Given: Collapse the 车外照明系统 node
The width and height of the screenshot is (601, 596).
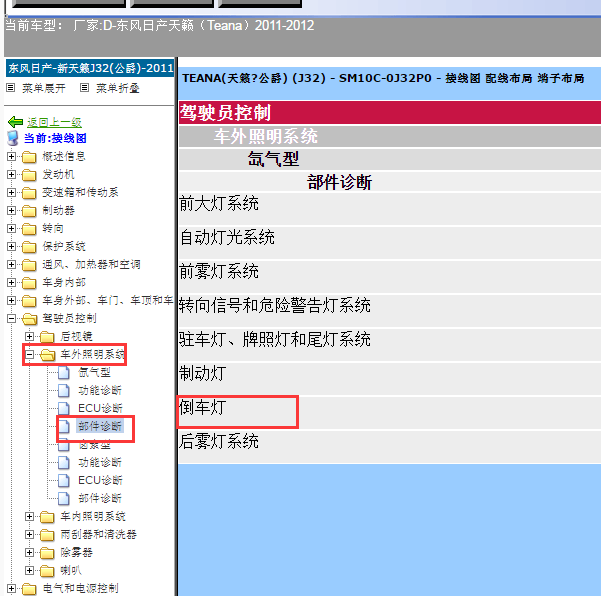Looking at the screenshot, I should tap(29, 355).
